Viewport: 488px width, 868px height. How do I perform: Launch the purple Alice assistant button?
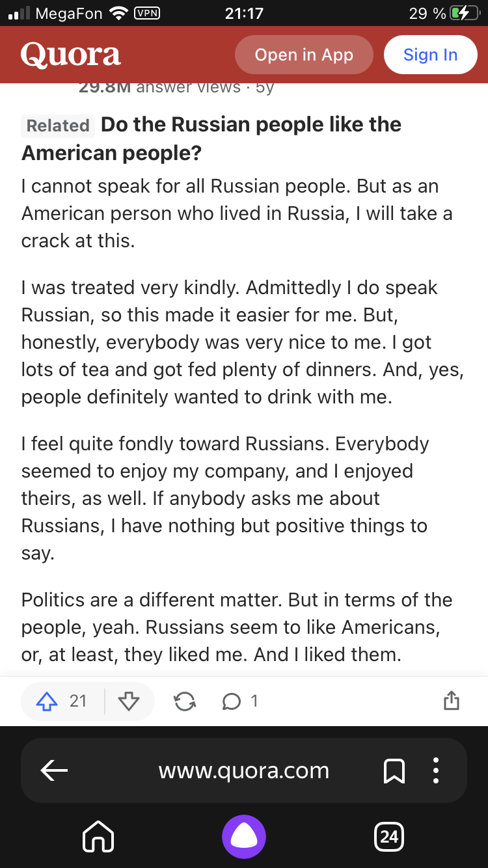pyautogui.click(x=244, y=836)
